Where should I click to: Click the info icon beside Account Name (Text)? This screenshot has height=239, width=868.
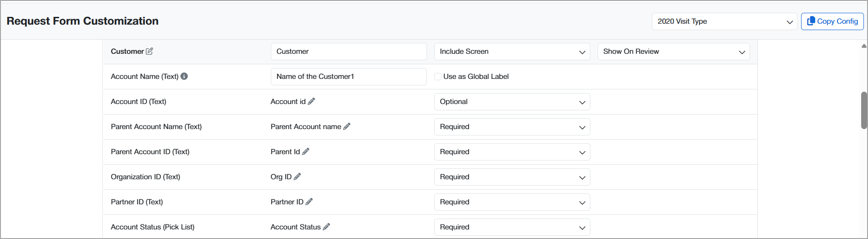[184, 76]
